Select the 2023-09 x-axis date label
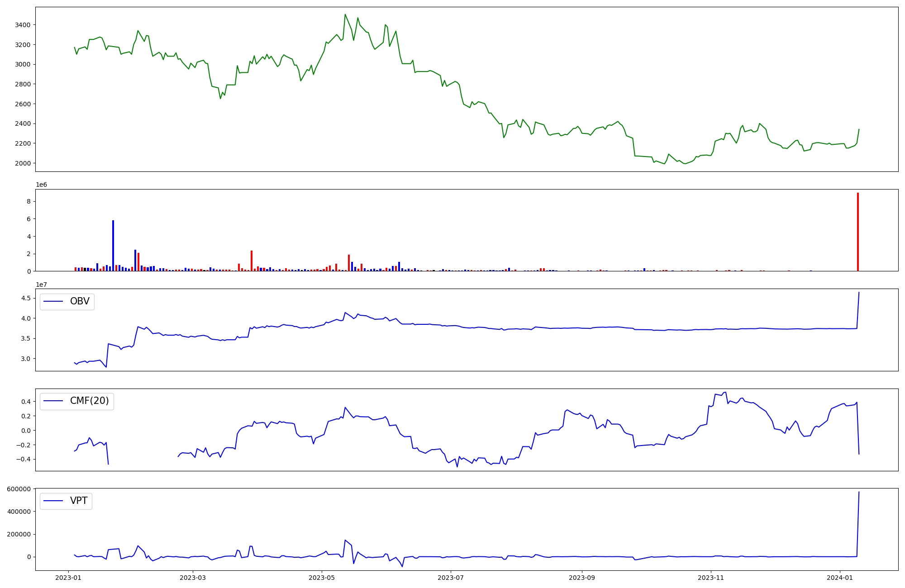Viewport: 905px width, 588px height. (581, 577)
